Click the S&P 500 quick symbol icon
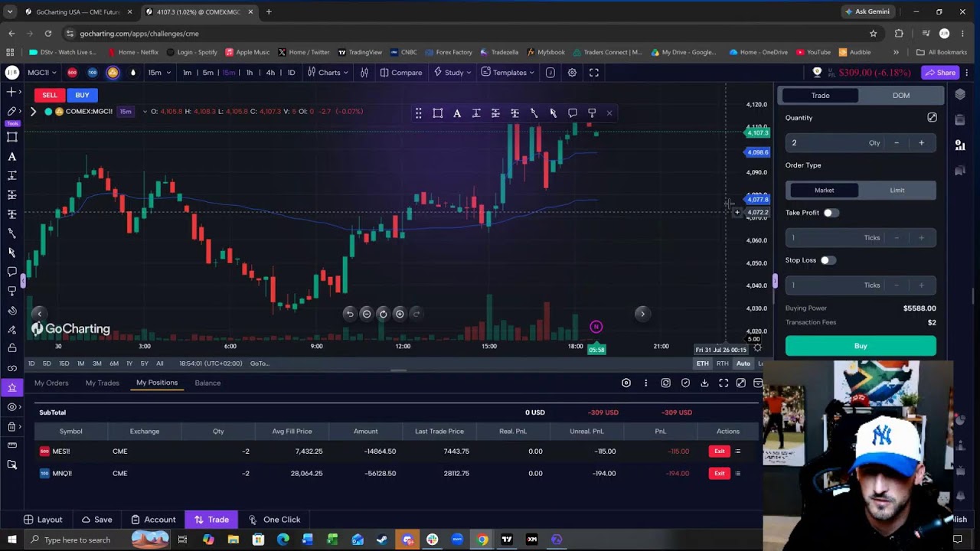This screenshot has height=551, width=980. tap(73, 73)
